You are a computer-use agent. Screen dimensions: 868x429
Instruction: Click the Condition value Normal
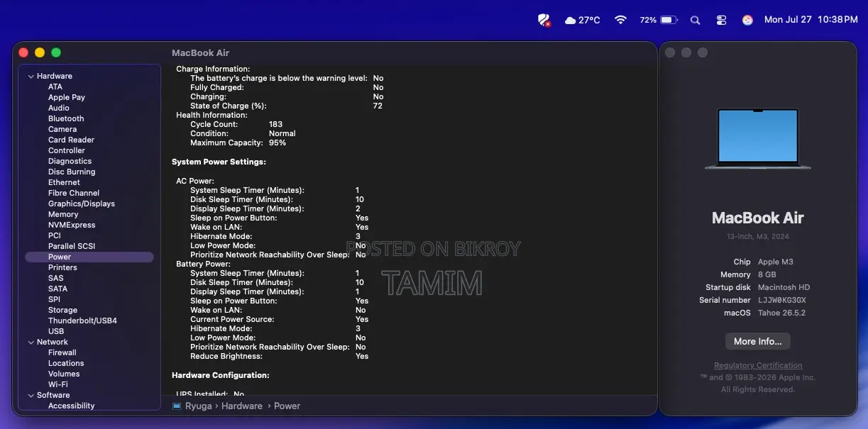coord(282,133)
